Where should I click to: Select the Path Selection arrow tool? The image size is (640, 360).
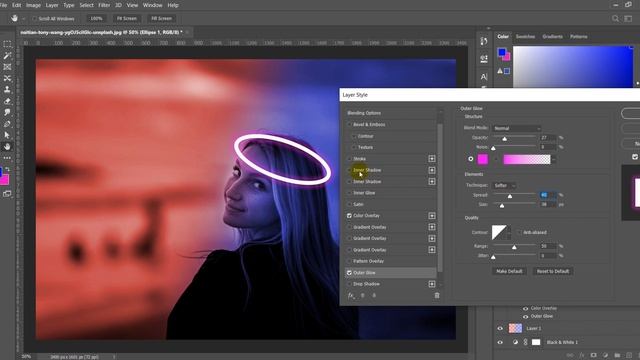7,135
